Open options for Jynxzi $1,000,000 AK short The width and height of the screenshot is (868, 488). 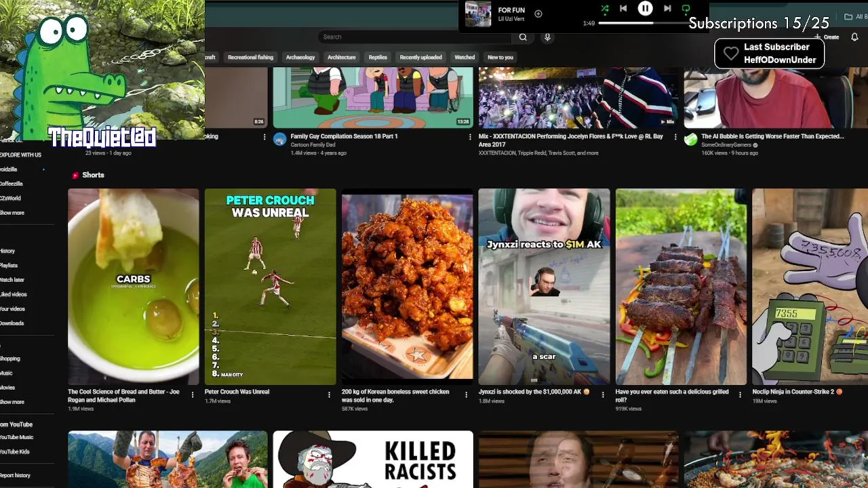(x=603, y=394)
